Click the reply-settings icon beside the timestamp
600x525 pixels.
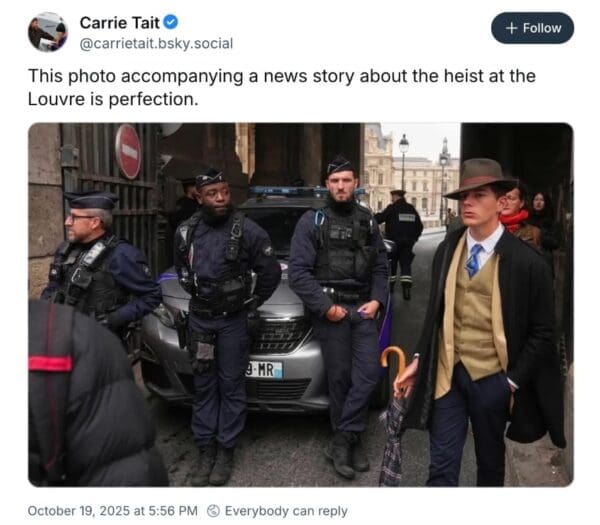point(214,510)
